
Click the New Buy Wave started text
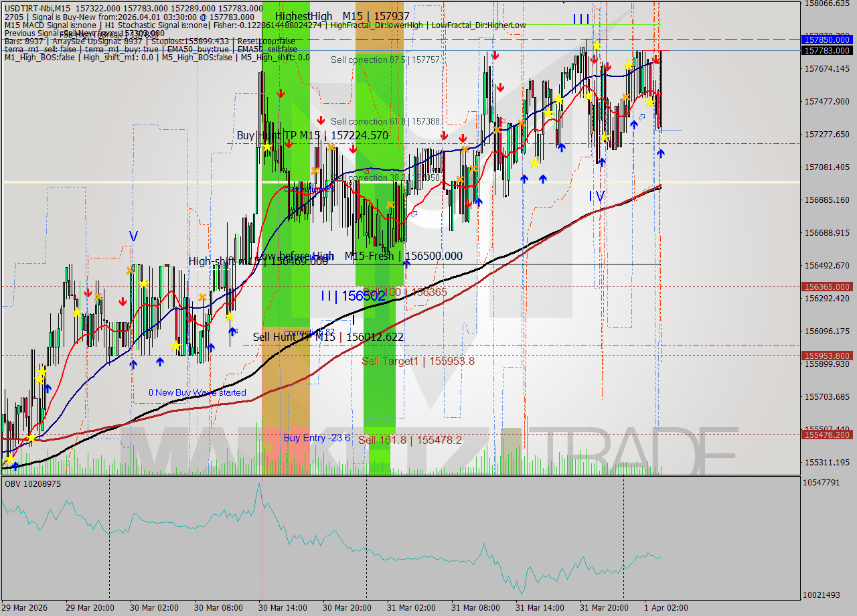196,392
